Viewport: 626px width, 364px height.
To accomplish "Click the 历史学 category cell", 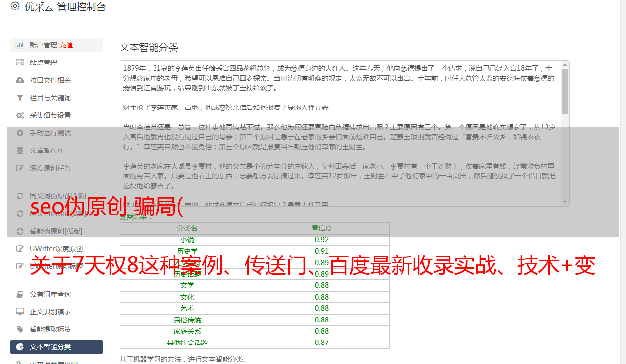I will 187,251.
